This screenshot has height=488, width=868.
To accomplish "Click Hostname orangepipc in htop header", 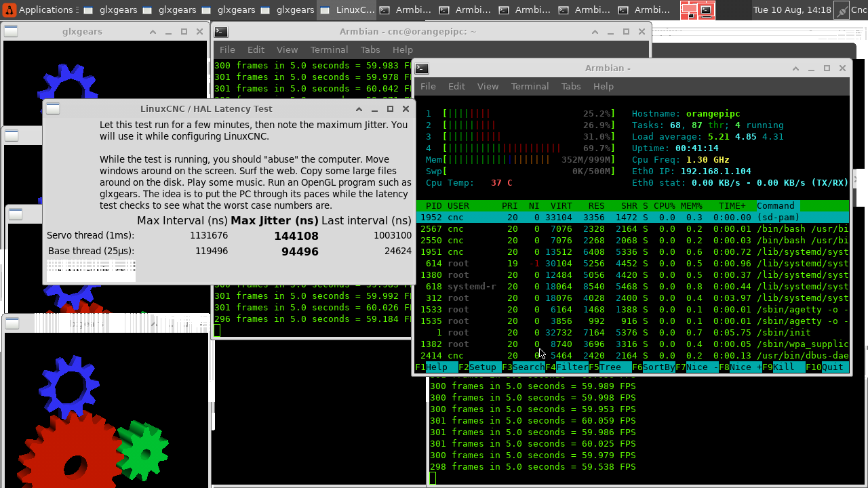I will point(686,113).
